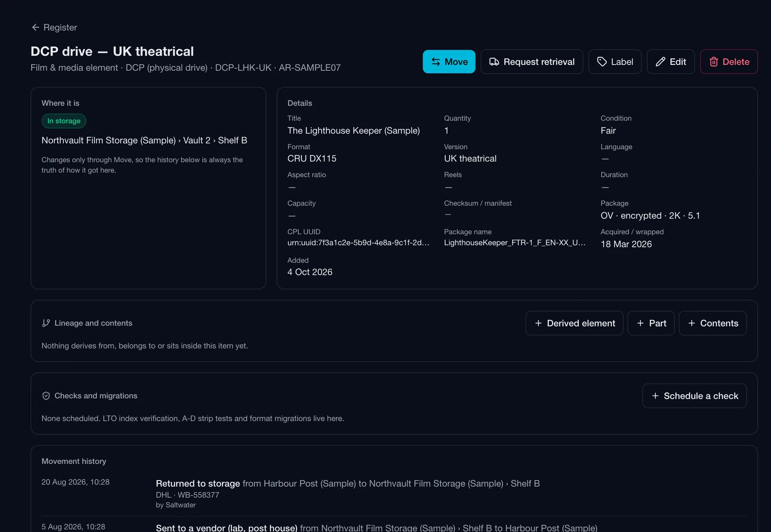Click the plus icon on Derived element
The height and width of the screenshot is (532, 771).
click(x=538, y=323)
